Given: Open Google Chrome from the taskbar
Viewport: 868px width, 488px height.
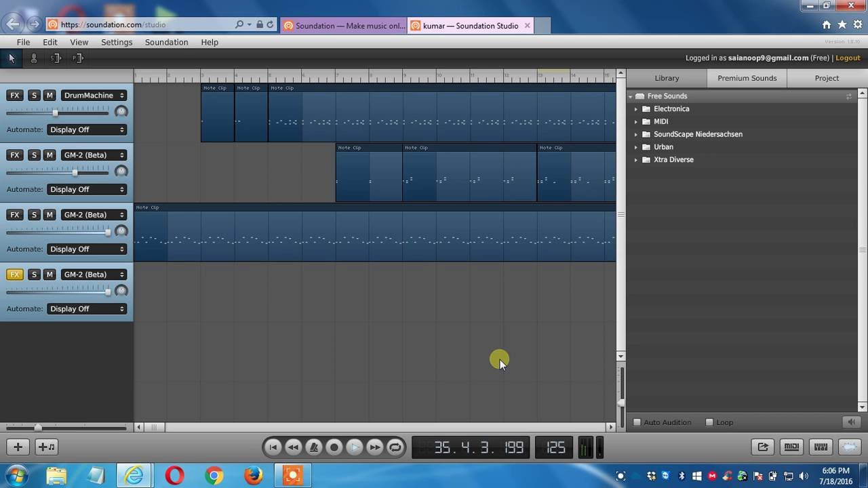Looking at the screenshot, I should [214, 476].
